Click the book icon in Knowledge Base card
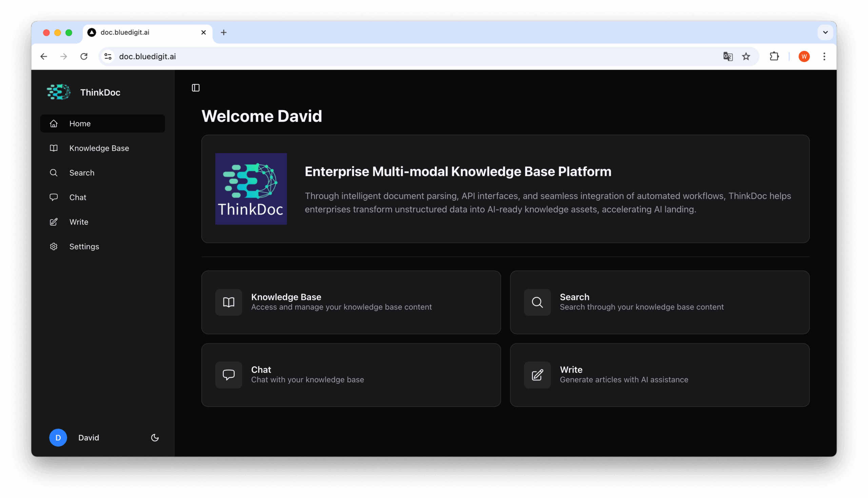Image resolution: width=868 pixels, height=498 pixels. (x=229, y=302)
